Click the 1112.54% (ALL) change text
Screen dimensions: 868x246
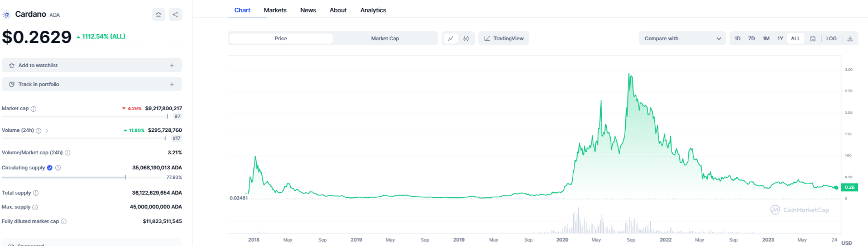(x=104, y=36)
